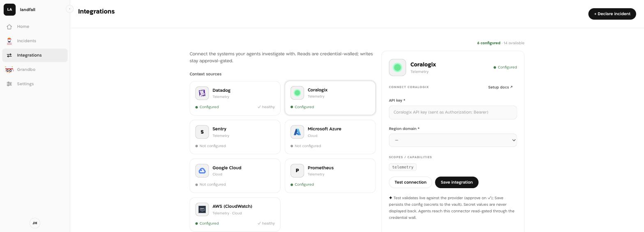Click the Prometheus P logo icon

pyautogui.click(x=297, y=171)
